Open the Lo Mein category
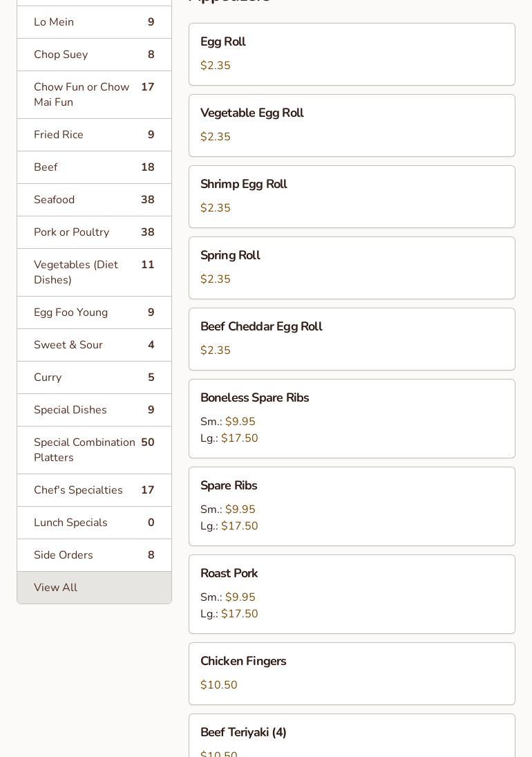This screenshot has width=532, height=757. tap(94, 22)
